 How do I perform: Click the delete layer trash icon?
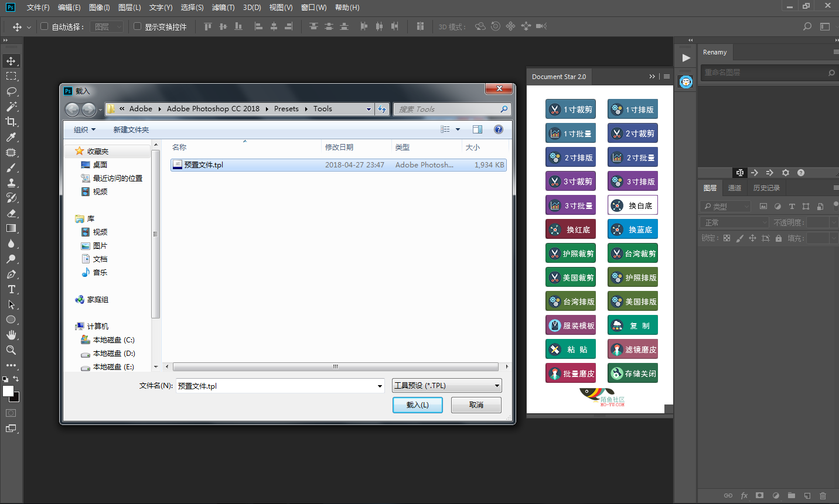[823, 495]
